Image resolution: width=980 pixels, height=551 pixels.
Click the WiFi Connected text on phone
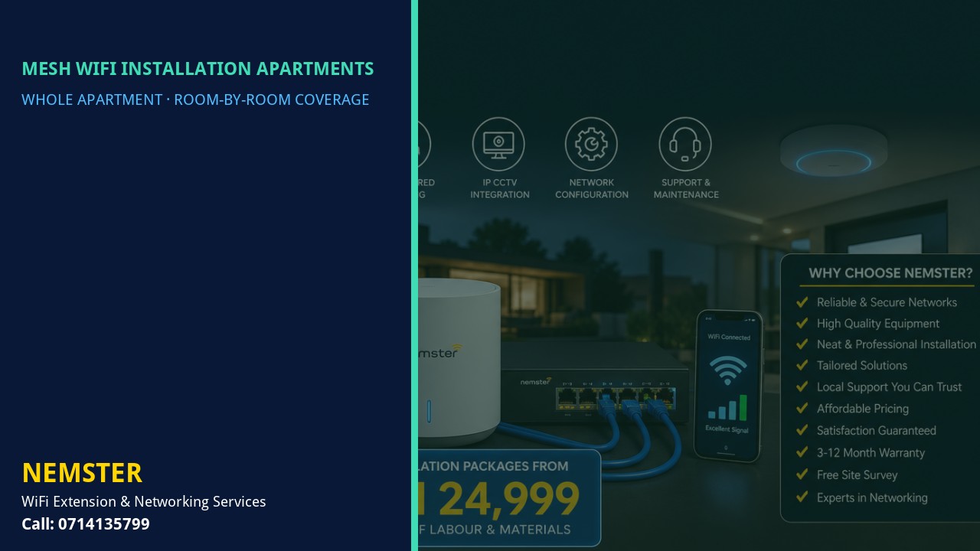click(729, 337)
